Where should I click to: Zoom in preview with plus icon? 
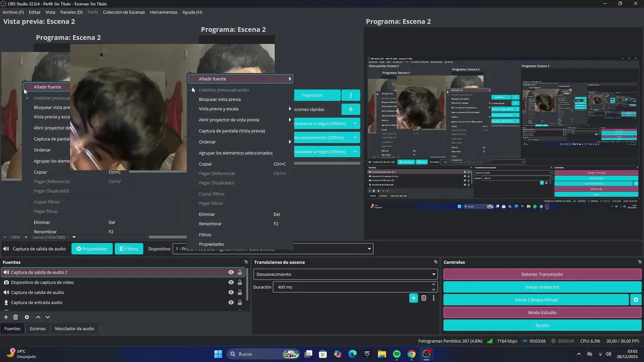tap(27, 237)
